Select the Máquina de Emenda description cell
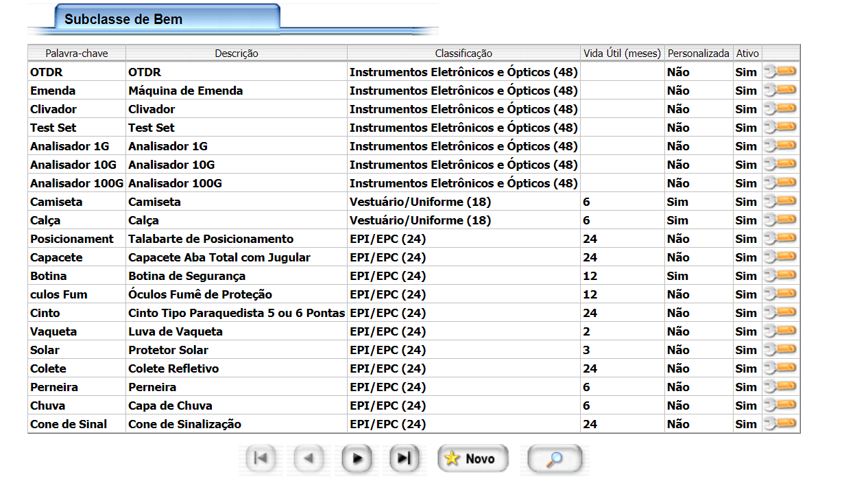The width and height of the screenshot is (868, 492). pos(185,91)
